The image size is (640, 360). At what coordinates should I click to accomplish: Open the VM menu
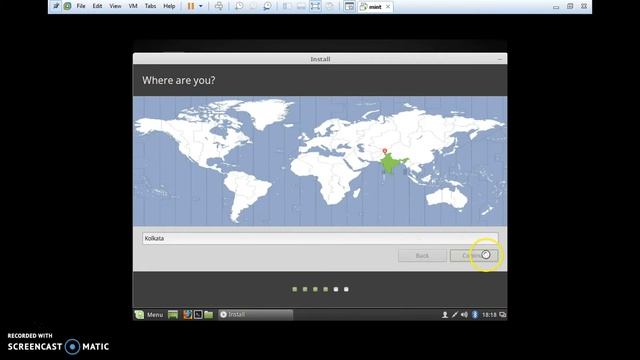[133, 6]
